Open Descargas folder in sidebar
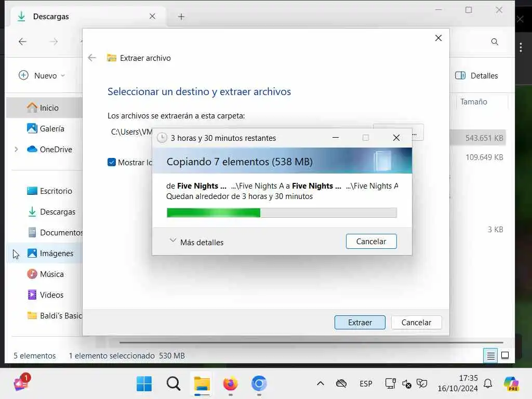Viewport: 532px width, 399px height. click(x=51, y=212)
